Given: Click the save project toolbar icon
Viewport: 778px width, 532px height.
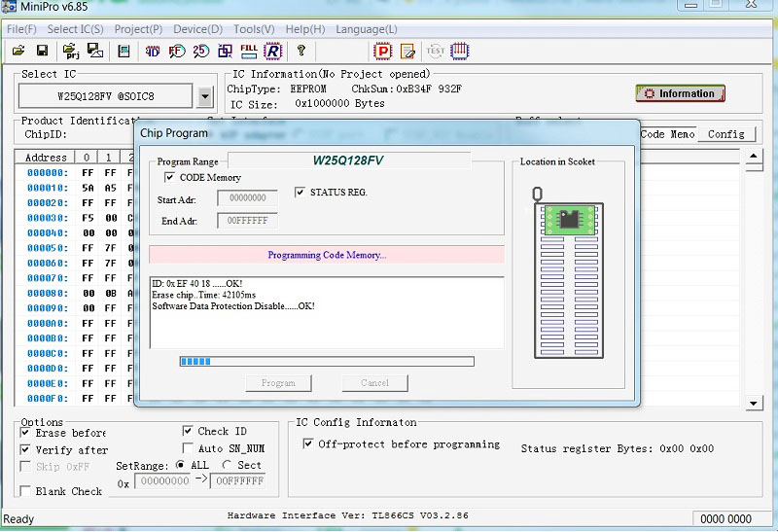Looking at the screenshot, I should [x=94, y=51].
